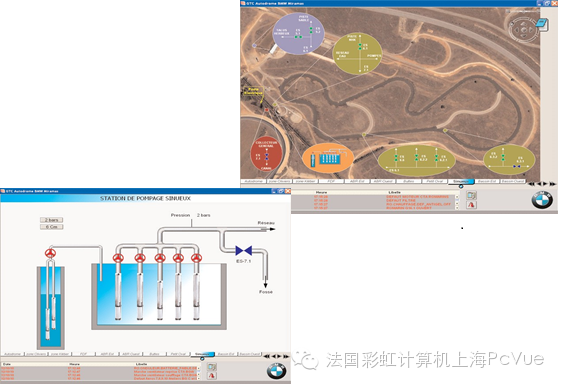The image size is (561, 387).
Task: Open the red Collecteur General bubble
Action: pyautogui.click(x=266, y=154)
